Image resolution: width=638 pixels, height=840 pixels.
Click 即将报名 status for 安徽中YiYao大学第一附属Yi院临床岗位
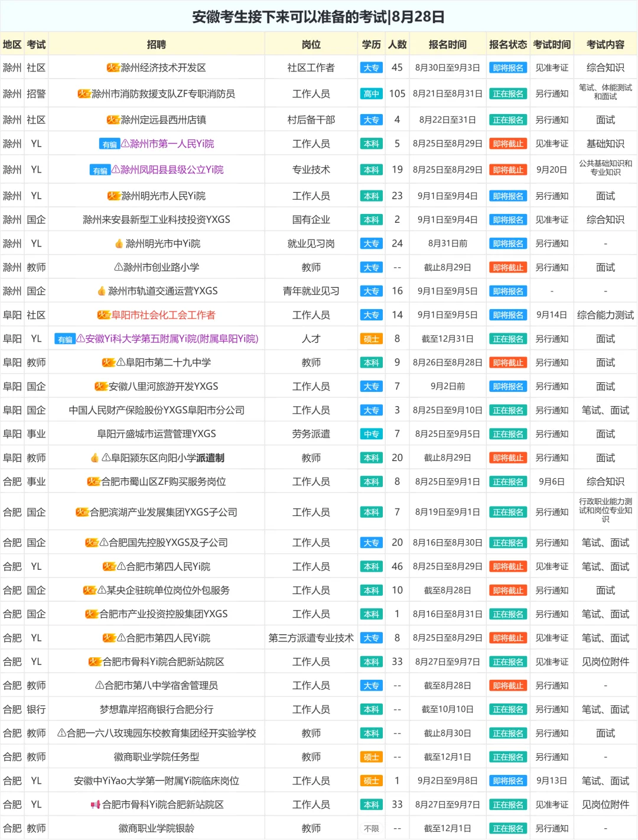[508, 781]
